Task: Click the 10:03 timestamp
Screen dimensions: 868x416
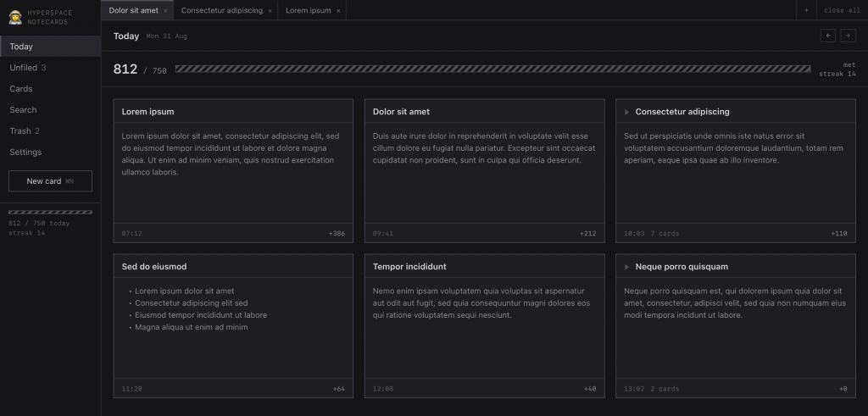Action: (x=634, y=234)
